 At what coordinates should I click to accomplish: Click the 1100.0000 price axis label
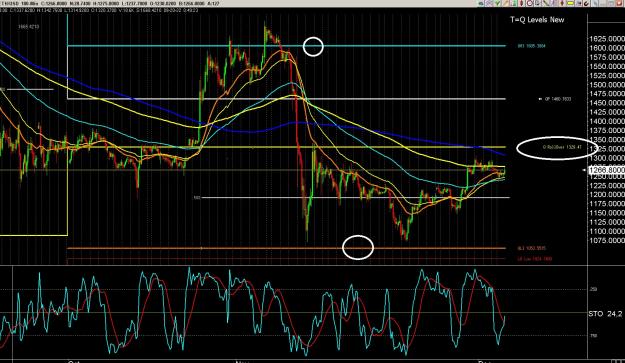coord(606,232)
